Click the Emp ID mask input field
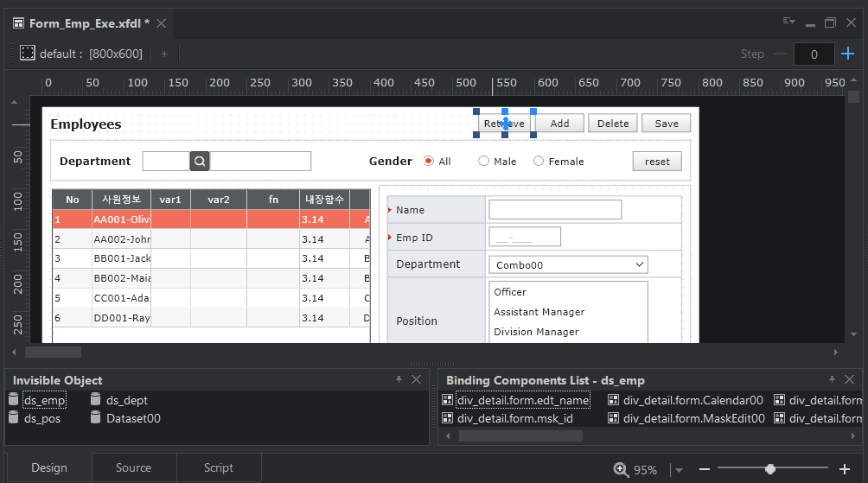 (525, 237)
